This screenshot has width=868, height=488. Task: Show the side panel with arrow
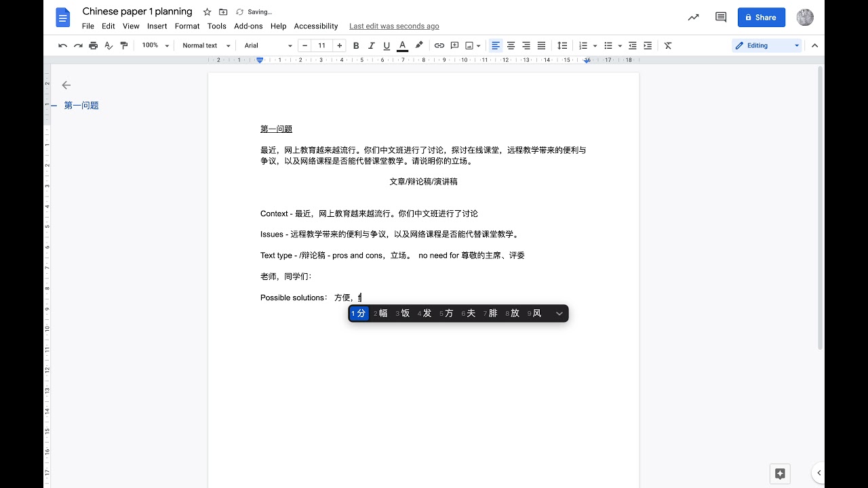point(818,473)
